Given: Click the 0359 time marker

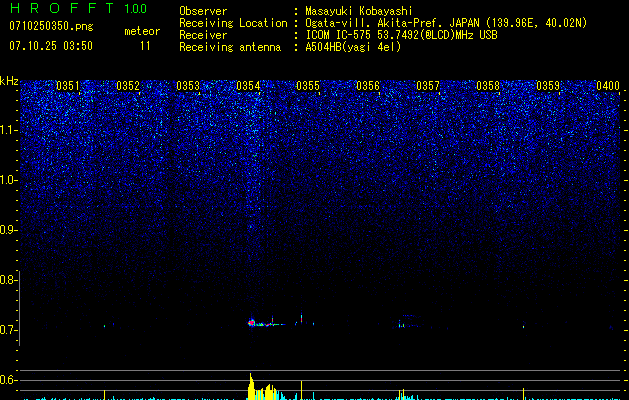Looking at the screenshot, I should click(548, 86).
